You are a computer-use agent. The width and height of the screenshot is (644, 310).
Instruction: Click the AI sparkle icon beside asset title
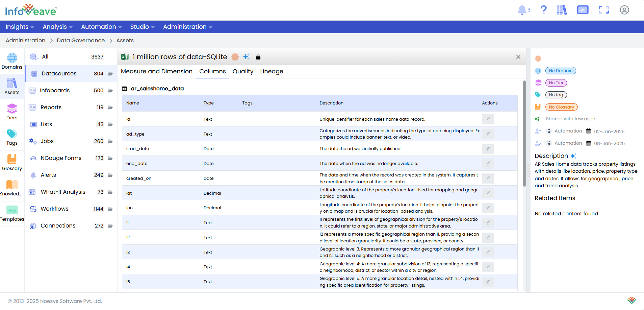pos(247,57)
